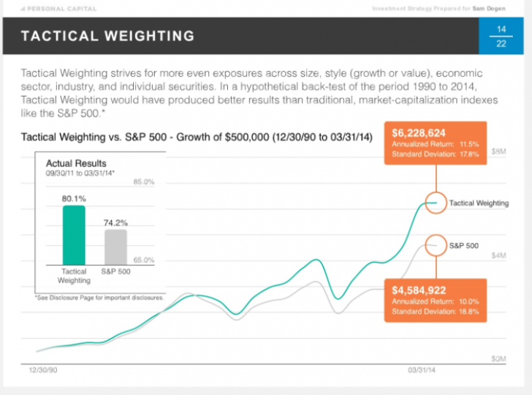Click the $0M axis label
This screenshot has height=395, width=532.
(498, 358)
